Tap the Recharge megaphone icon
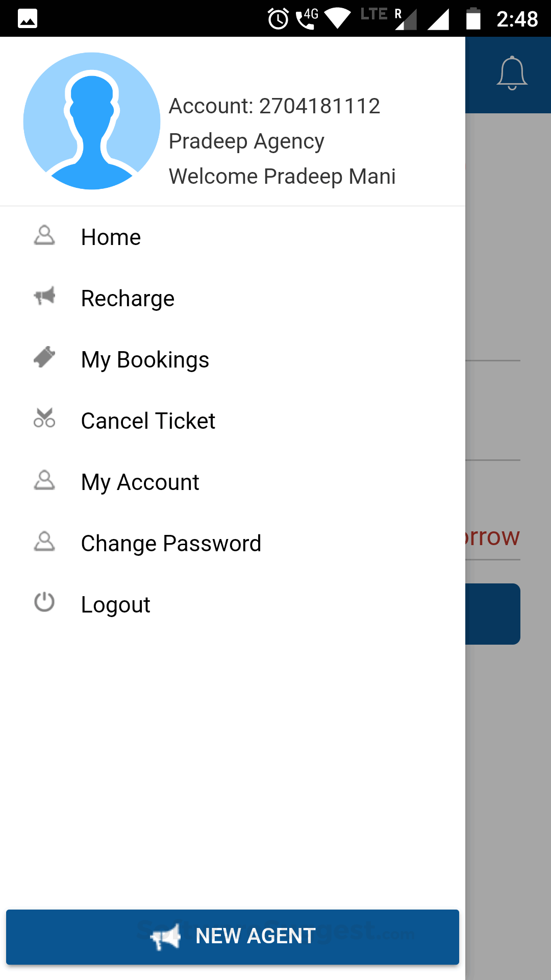The height and width of the screenshot is (980, 551). [44, 296]
